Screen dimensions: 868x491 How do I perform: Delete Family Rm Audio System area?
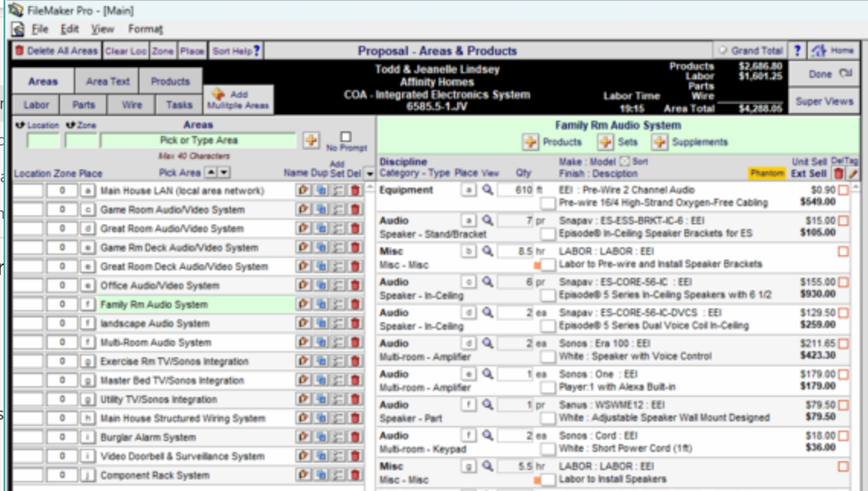click(355, 304)
